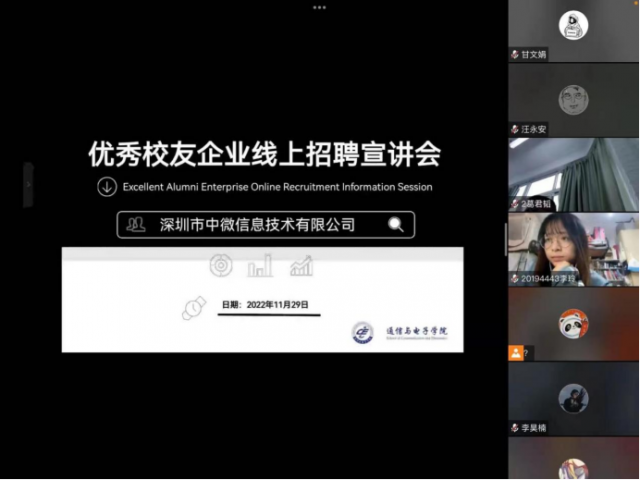
Task: Select 2葛君韬's curtain video tile
Action: point(573,175)
